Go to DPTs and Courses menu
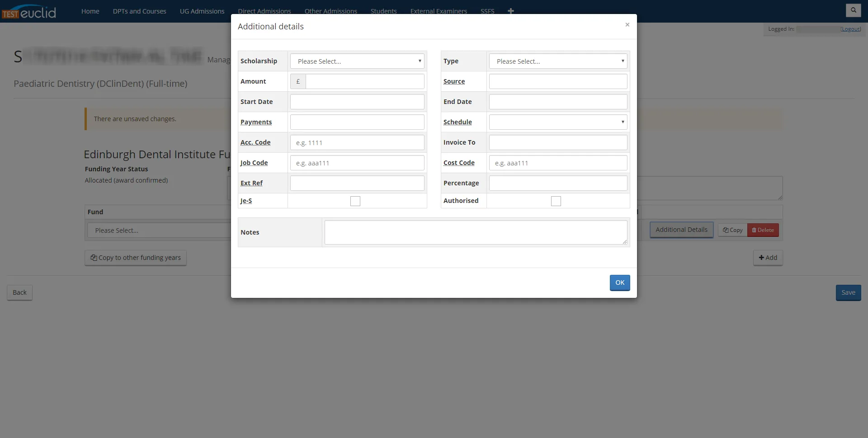The image size is (868, 438). coord(139,11)
